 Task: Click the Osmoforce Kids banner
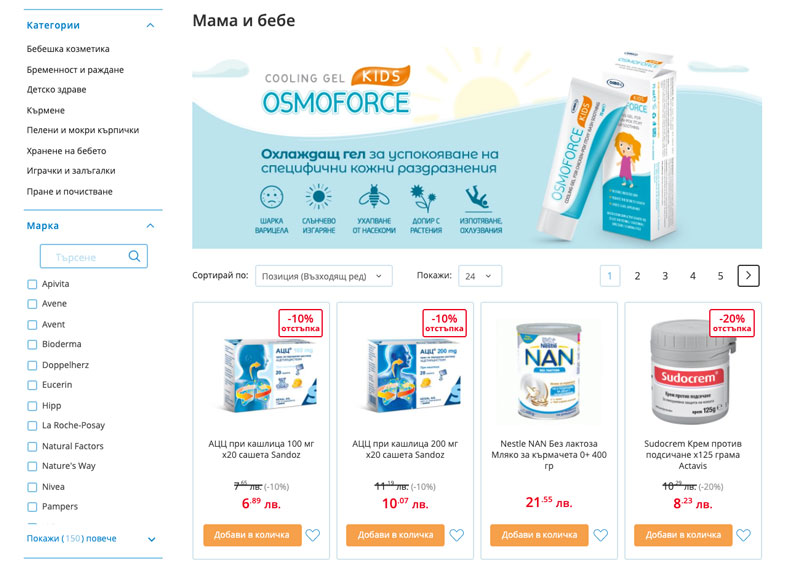pyautogui.click(x=477, y=147)
